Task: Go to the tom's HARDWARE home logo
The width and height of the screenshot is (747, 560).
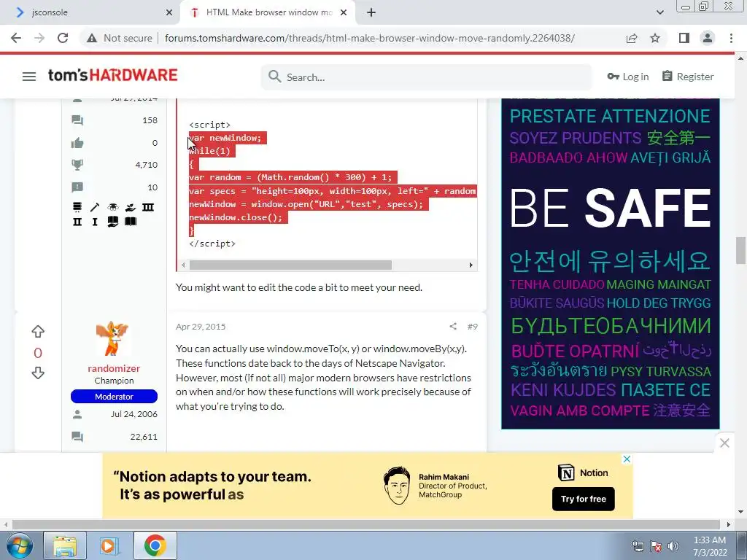Action: [113, 75]
